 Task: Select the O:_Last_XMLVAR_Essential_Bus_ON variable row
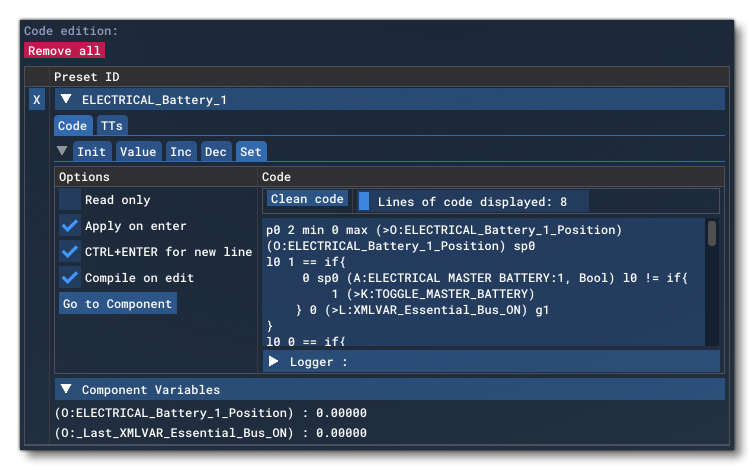tap(211, 432)
